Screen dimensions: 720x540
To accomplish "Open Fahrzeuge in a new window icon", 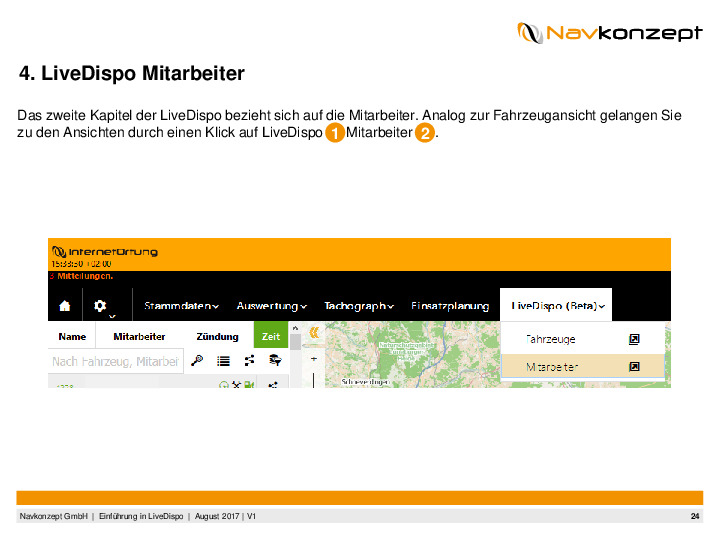I will coord(634,339).
